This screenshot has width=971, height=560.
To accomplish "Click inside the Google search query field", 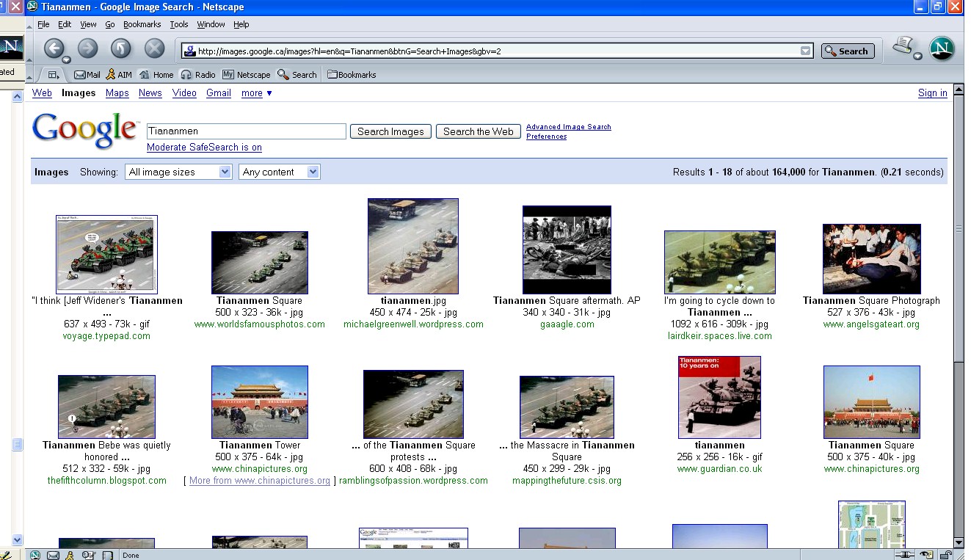I will coord(247,131).
